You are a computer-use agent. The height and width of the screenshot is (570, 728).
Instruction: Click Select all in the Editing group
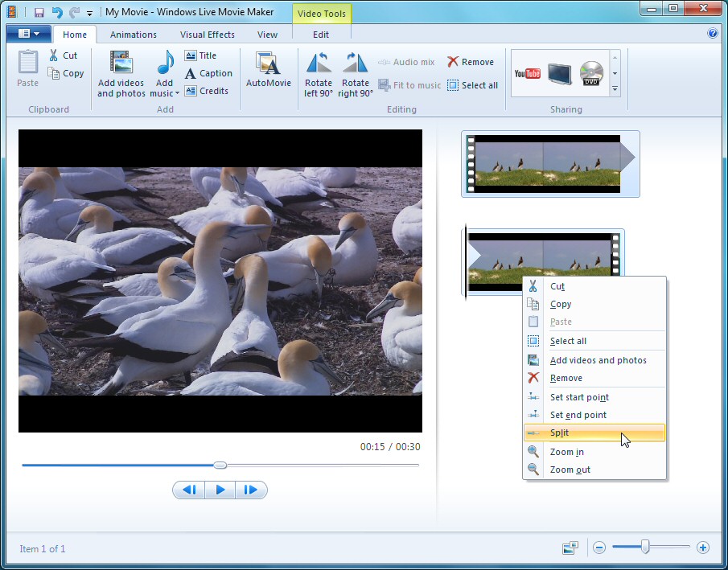(x=473, y=85)
